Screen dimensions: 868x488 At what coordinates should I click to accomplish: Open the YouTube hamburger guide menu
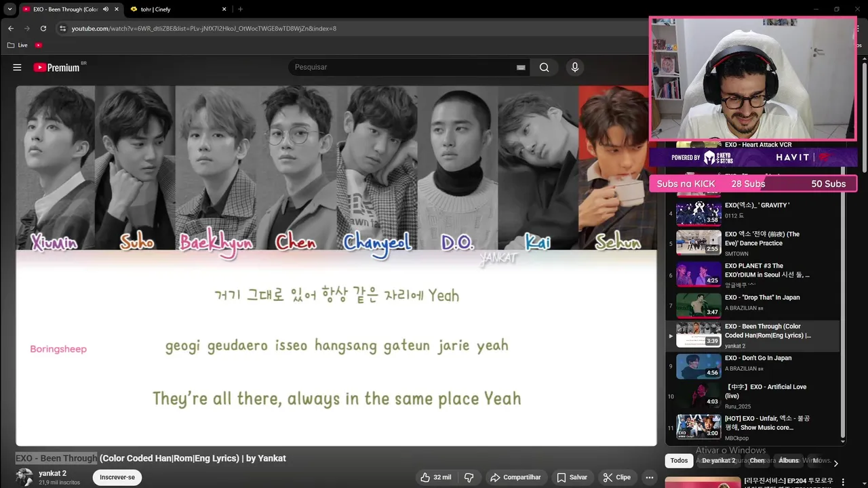[17, 67]
